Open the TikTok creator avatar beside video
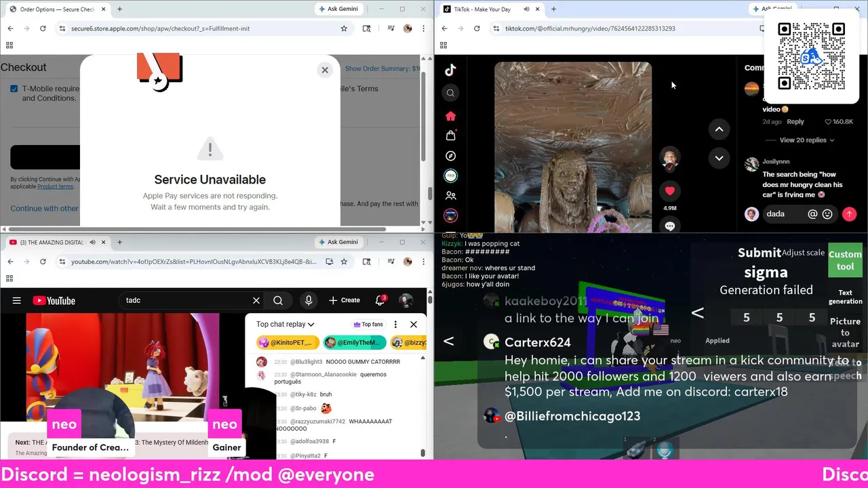This screenshot has width=868, height=488. pyautogui.click(x=669, y=158)
